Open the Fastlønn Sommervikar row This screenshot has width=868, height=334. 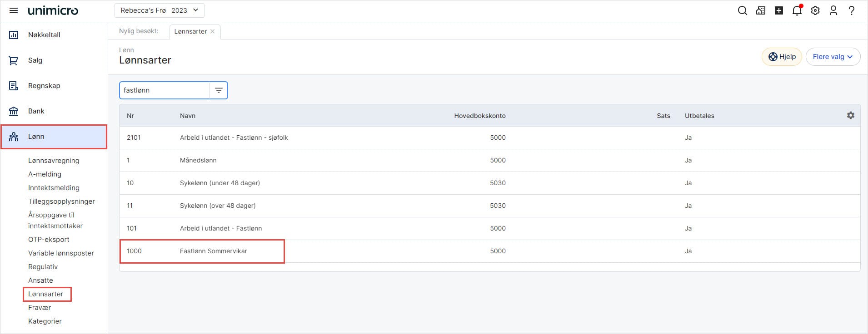tap(214, 251)
